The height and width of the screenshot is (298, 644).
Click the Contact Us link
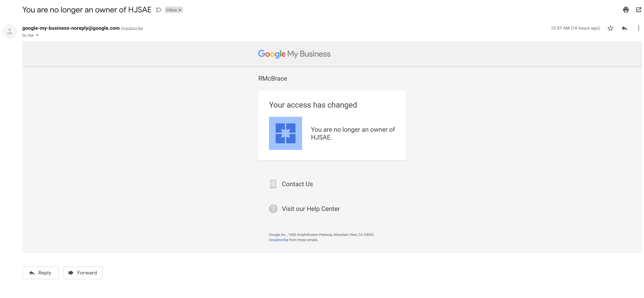[x=297, y=184]
